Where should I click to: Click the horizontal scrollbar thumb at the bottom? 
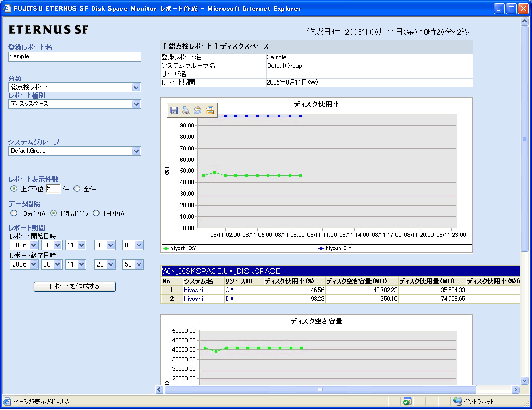pos(320,389)
